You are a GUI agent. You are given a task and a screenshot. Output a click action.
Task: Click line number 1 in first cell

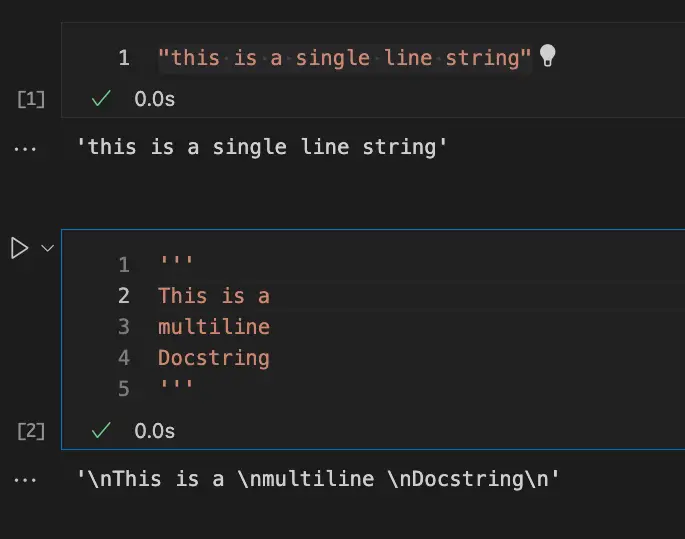124,57
